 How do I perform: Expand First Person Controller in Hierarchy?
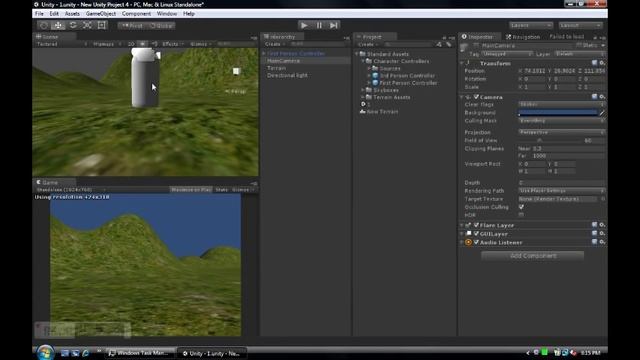click(264, 53)
